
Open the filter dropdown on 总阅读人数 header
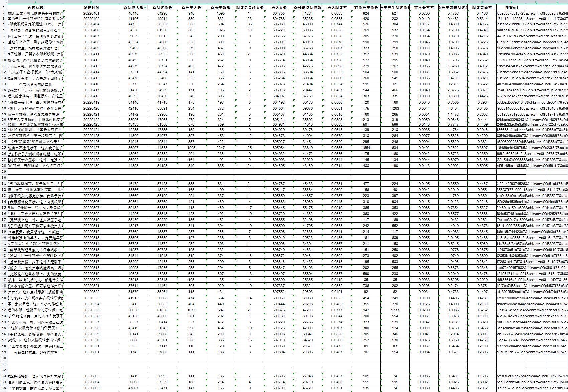click(x=145, y=7)
